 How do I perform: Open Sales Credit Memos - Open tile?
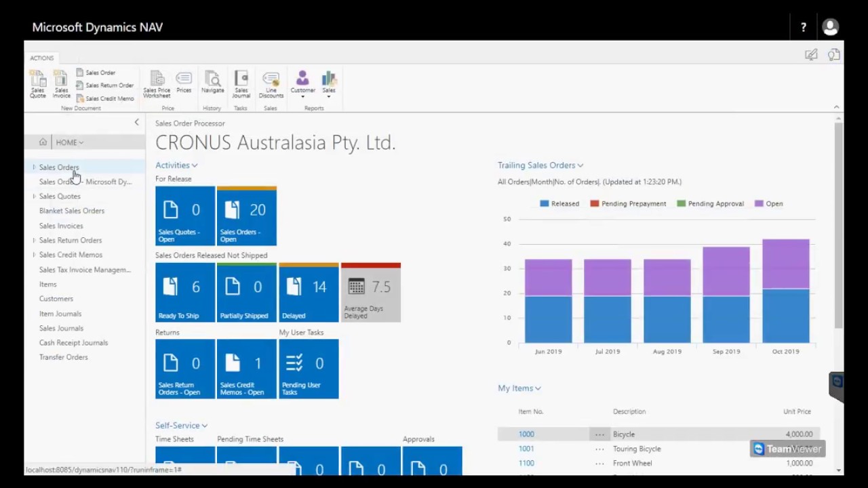[x=247, y=369]
